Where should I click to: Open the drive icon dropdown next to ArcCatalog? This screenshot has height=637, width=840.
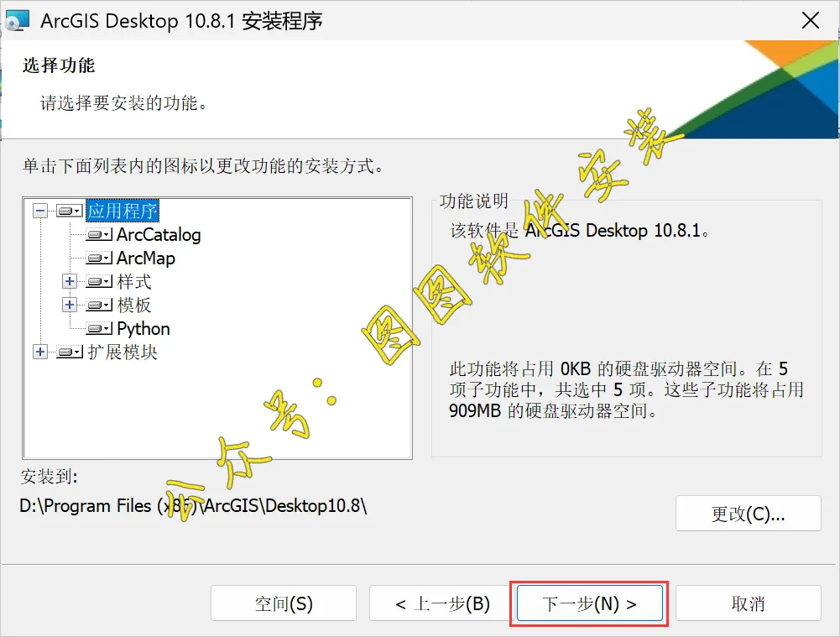click(x=99, y=235)
